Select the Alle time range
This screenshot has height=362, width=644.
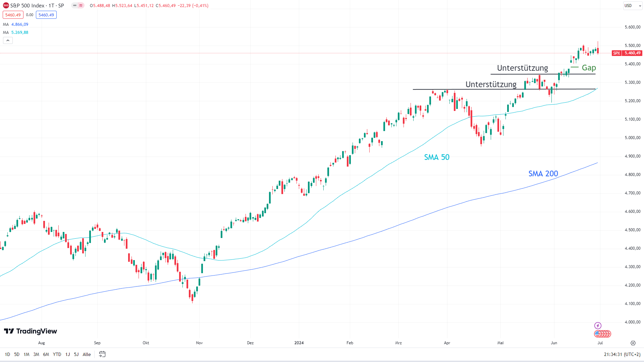click(x=87, y=354)
